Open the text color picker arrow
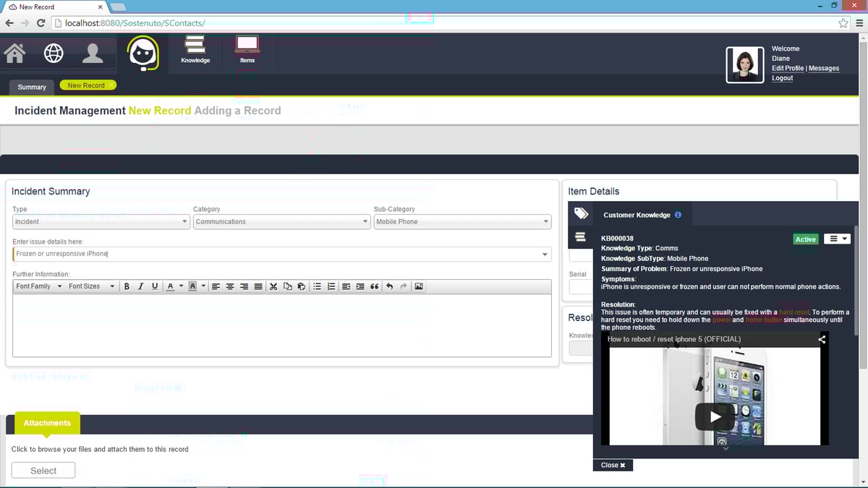 (180, 286)
